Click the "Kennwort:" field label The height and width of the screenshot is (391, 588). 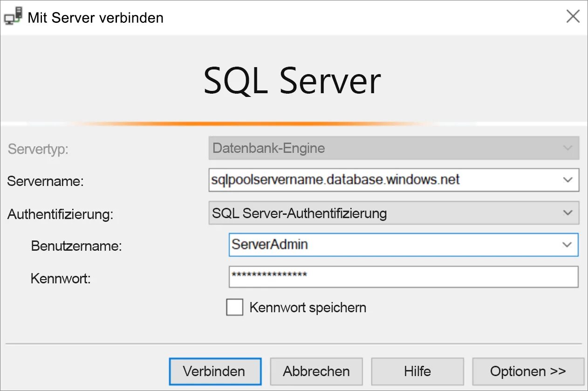[61, 279]
